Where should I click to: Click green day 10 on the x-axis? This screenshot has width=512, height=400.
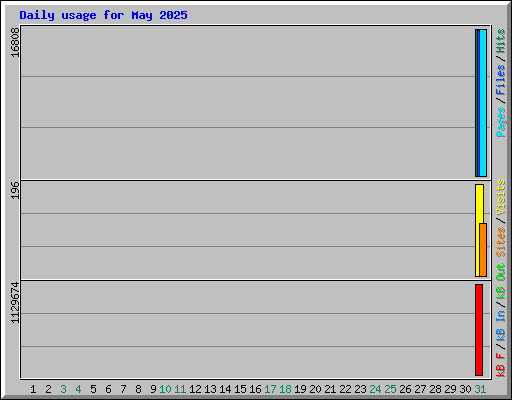click(x=165, y=389)
